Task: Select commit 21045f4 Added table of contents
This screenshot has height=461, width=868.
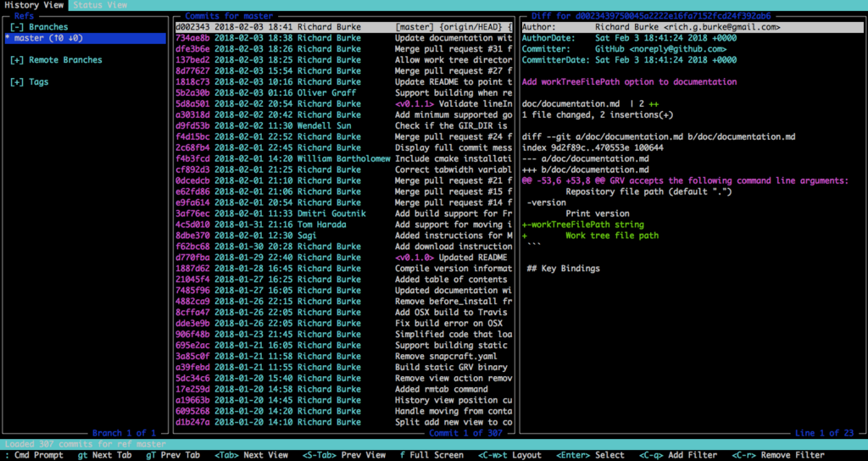Action: coord(344,280)
